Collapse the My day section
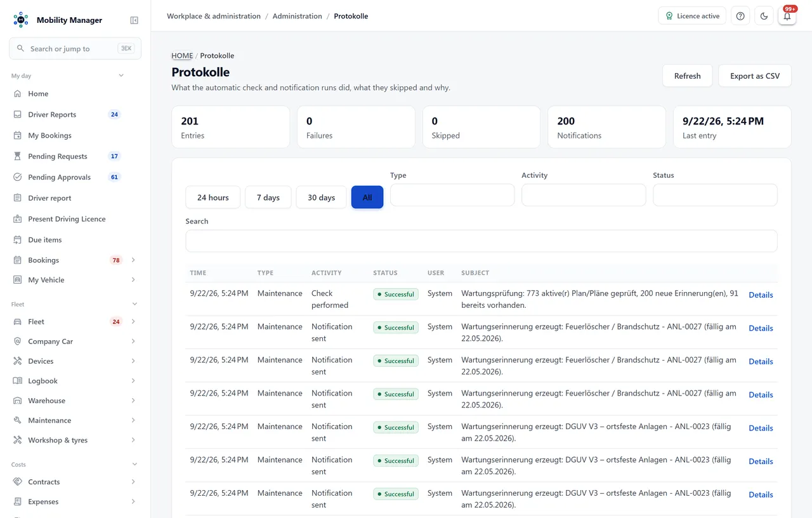Image resolution: width=812 pixels, height=518 pixels. (121, 76)
